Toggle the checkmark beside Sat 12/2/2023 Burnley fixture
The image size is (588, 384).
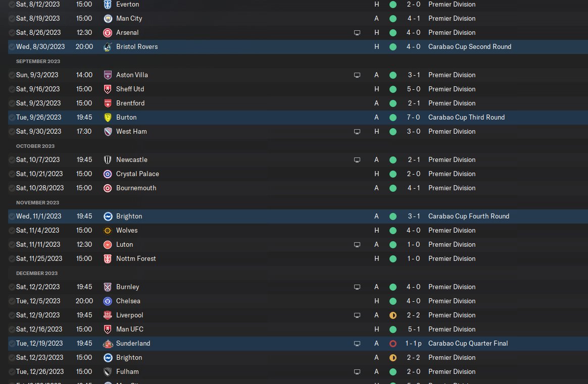[12, 287]
